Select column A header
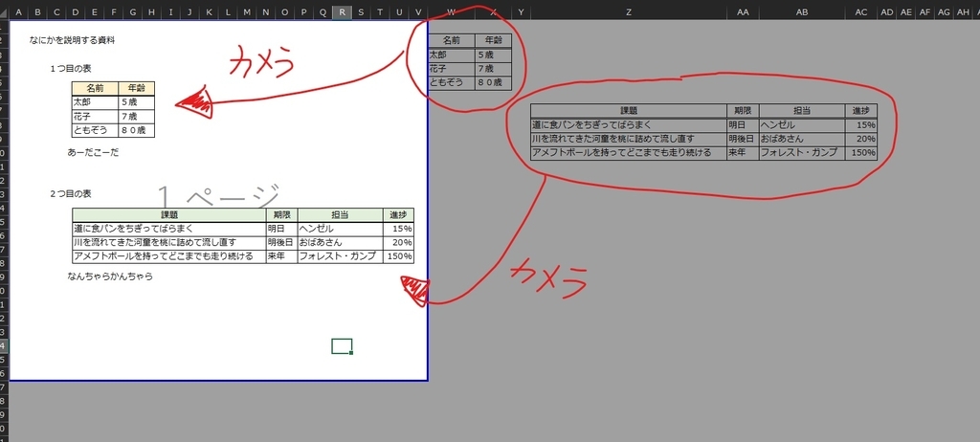The width and height of the screenshot is (980, 442). (x=18, y=11)
